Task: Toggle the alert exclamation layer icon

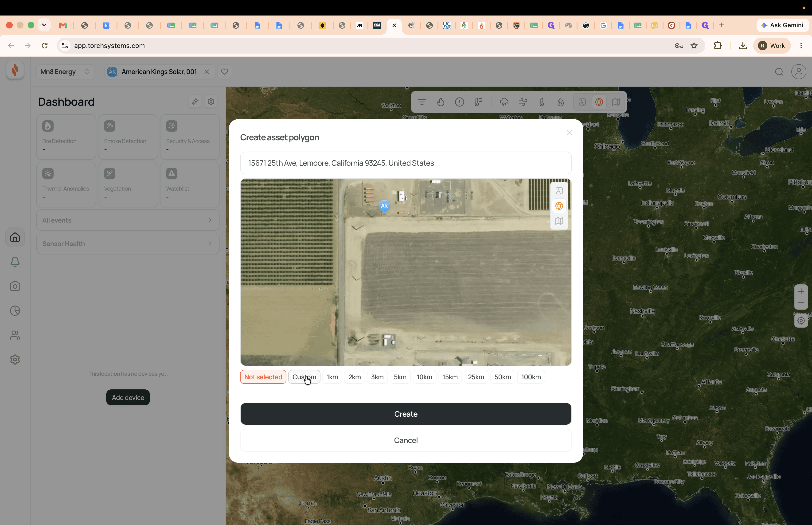Action: coord(459,102)
